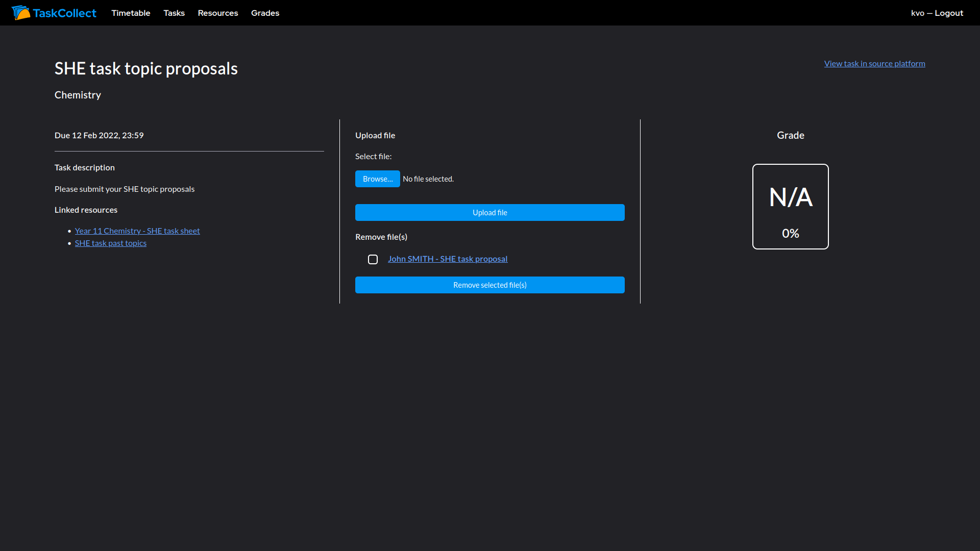Open SHE task past topics resource

coord(111,243)
